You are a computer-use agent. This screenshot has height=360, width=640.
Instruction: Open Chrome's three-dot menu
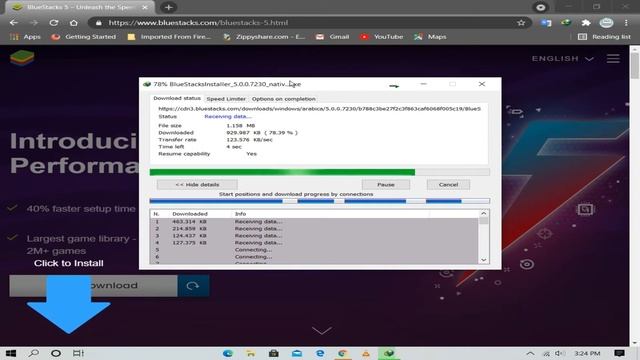pyautogui.click(x=626, y=23)
